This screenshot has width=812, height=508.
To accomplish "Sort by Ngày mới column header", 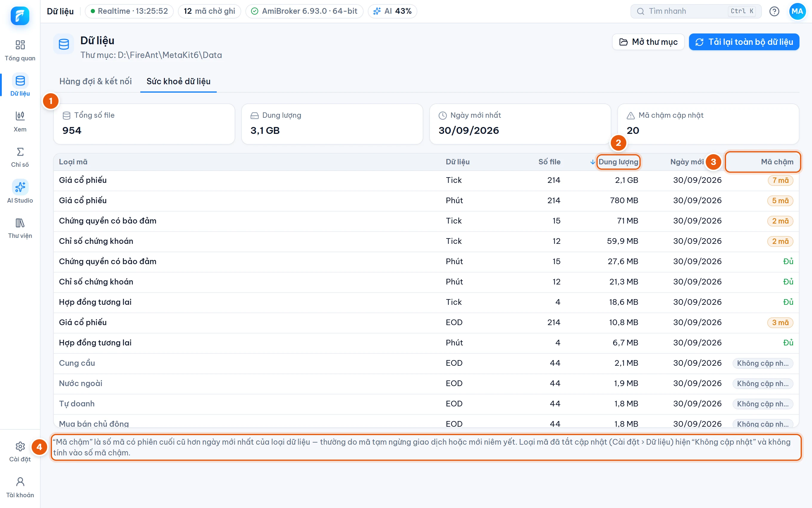I will coord(687,162).
